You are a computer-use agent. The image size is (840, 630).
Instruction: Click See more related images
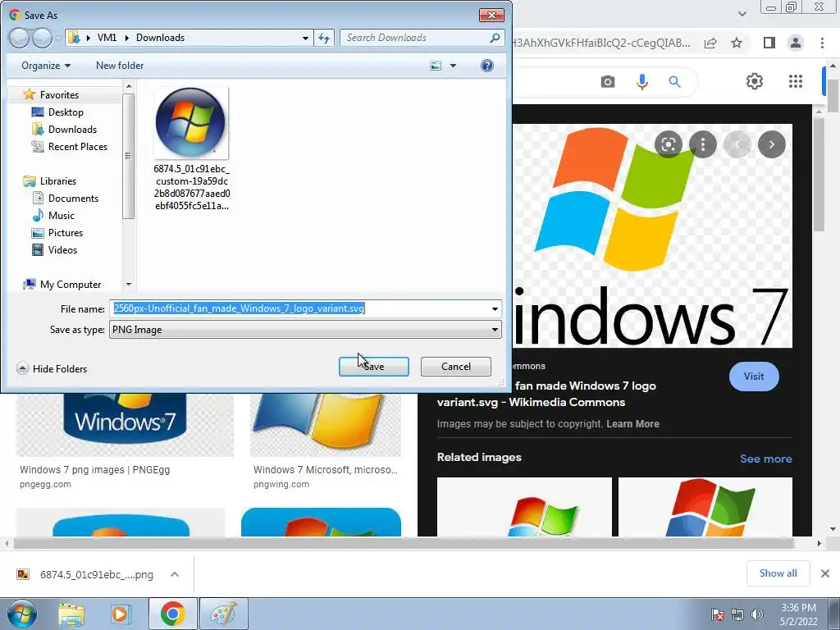pos(765,459)
